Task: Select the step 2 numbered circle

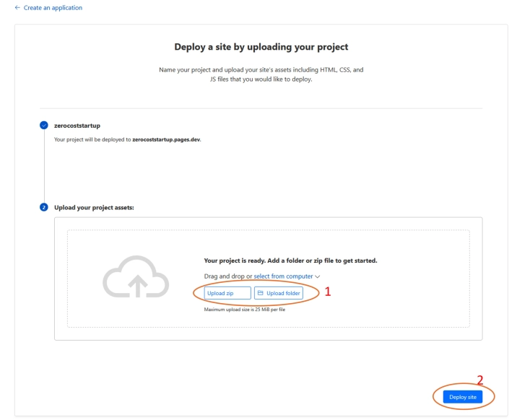Action: click(45, 207)
